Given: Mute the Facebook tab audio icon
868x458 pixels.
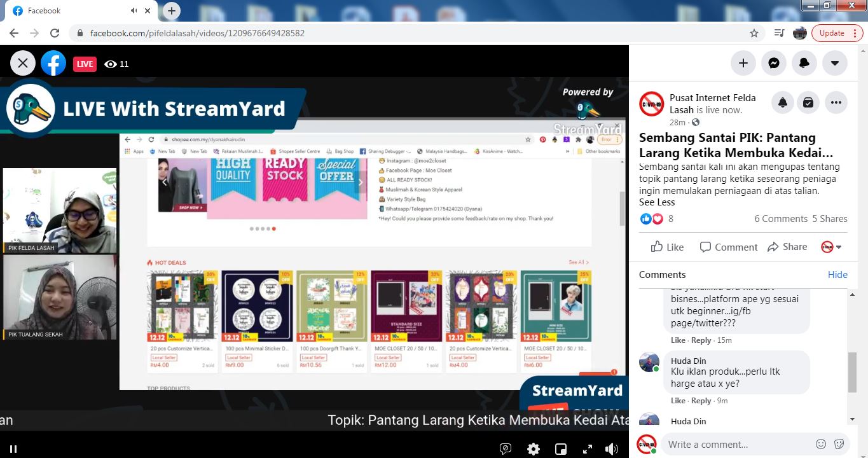Looking at the screenshot, I should click(x=134, y=11).
